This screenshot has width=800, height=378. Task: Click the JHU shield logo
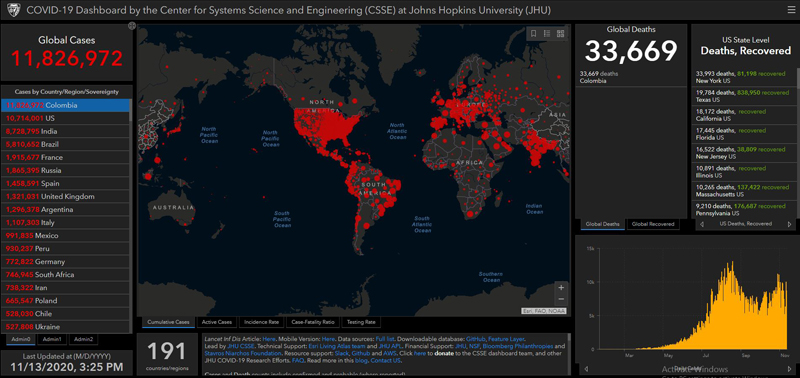click(x=13, y=10)
